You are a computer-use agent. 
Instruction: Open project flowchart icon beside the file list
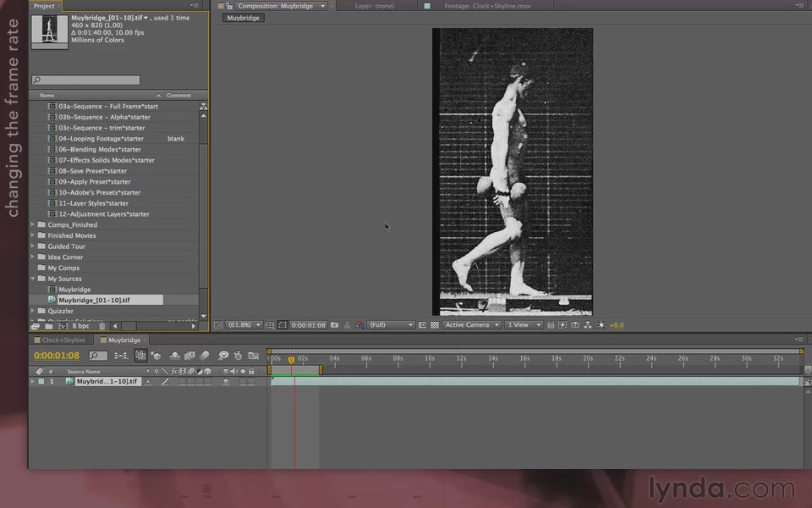(204, 107)
